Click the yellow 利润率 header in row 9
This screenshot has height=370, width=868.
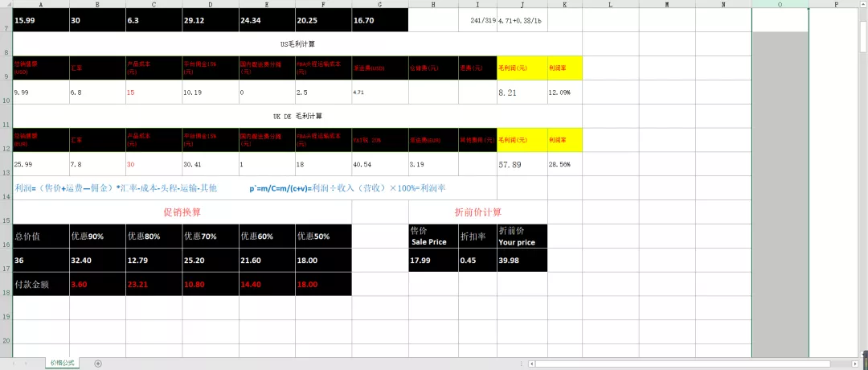[x=565, y=68]
